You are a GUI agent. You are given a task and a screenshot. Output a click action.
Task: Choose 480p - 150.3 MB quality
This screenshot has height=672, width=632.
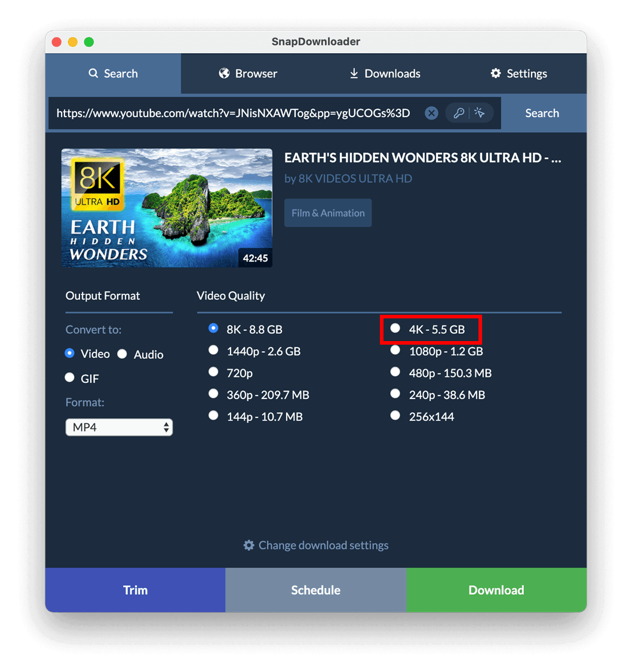click(x=441, y=373)
